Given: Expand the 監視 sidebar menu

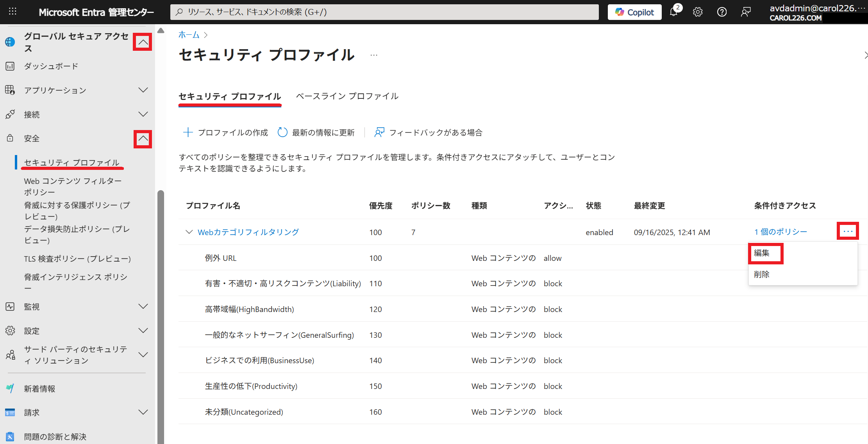Looking at the screenshot, I should [143, 307].
